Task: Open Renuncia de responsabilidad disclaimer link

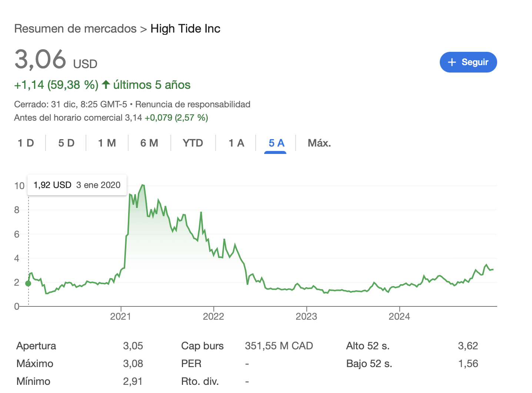Action: click(193, 104)
